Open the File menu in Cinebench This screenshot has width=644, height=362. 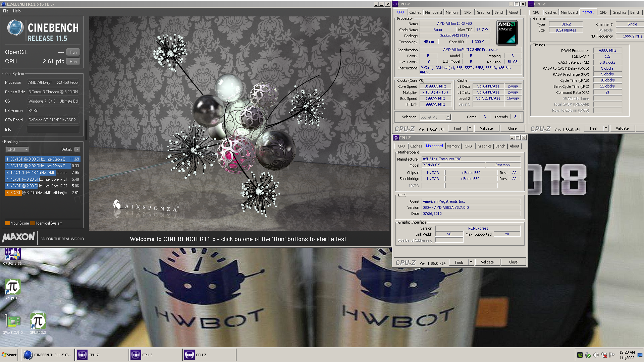point(6,11)
